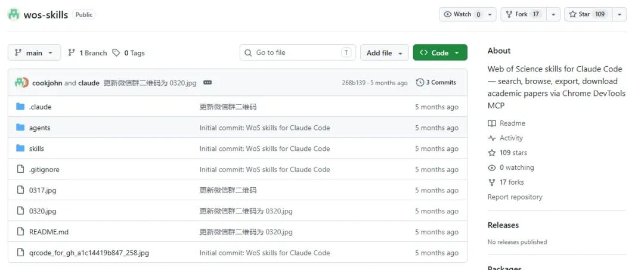
Task: Click the skills folder icon
Action: (20, 148)
